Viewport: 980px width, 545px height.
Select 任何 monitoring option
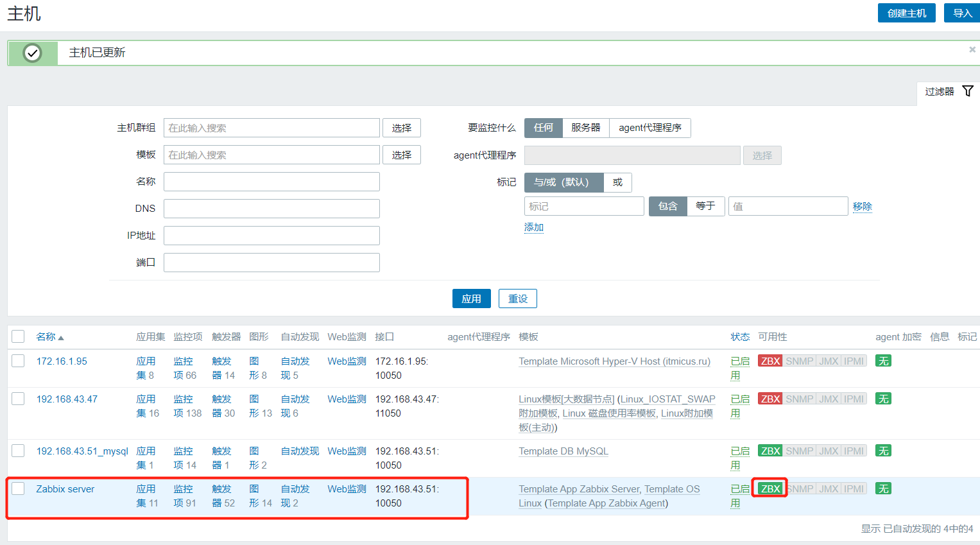pyautogui.click(x=544, y=128)
